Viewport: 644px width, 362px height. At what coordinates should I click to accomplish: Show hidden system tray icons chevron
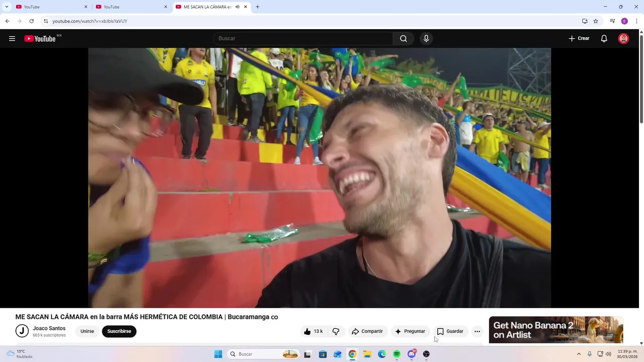coord(579,354)
